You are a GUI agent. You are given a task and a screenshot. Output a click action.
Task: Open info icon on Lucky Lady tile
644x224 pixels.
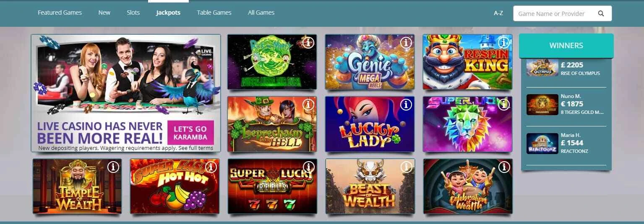point(406,105)
